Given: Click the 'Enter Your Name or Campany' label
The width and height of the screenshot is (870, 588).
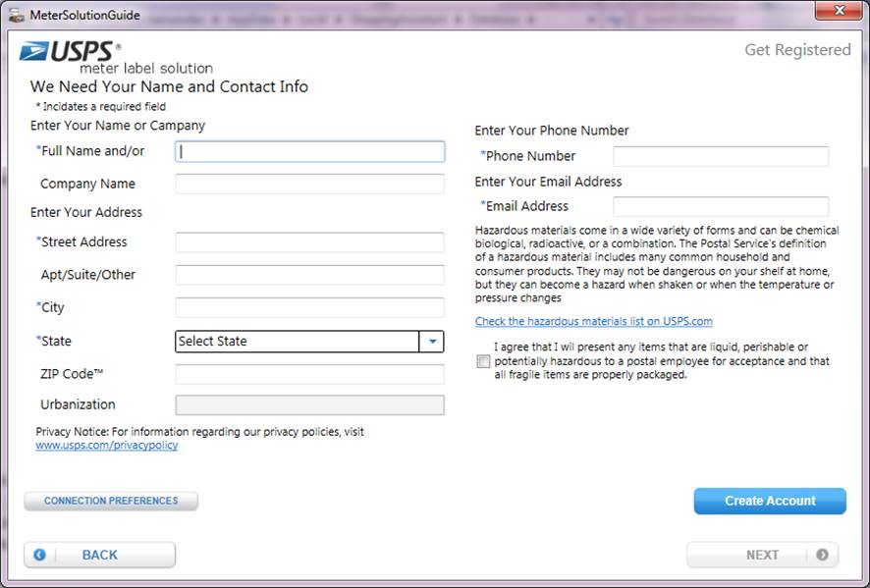Looking at the screenshot, I should (x=118, y=126).
